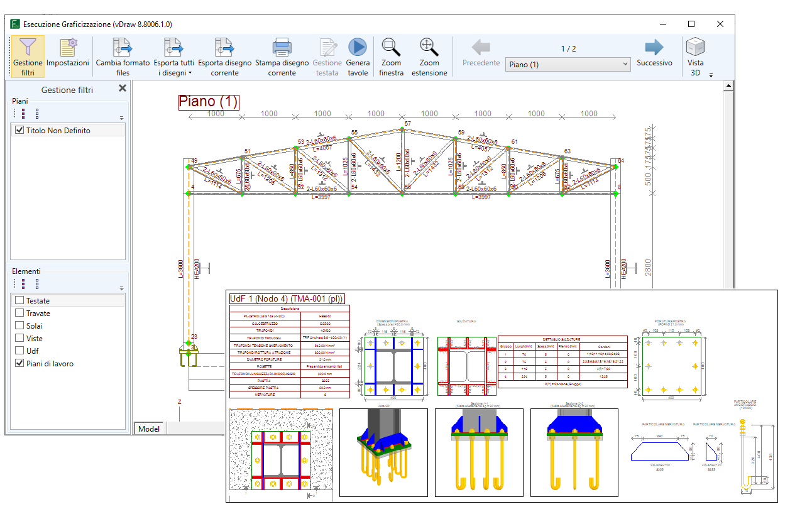This screenshot has height=519, width=812.
Task: Click Esporta disegno corrente icon
Action: 224,47
